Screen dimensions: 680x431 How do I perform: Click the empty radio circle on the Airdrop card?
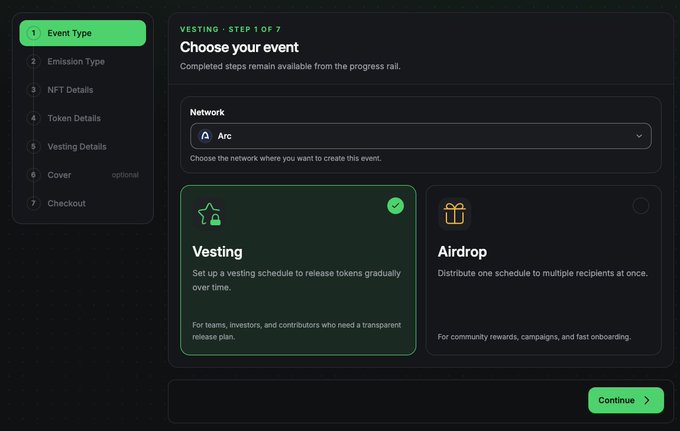[641, 206]
